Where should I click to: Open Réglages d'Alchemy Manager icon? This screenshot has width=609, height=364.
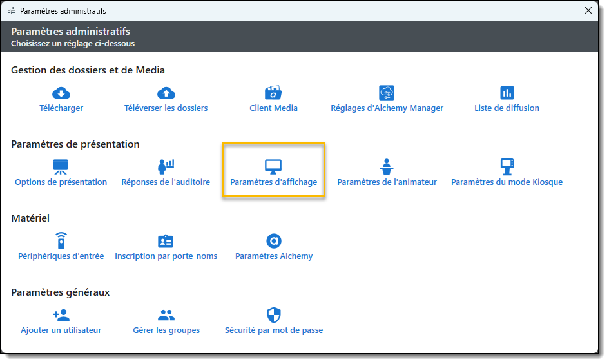(x=387, y=93)
